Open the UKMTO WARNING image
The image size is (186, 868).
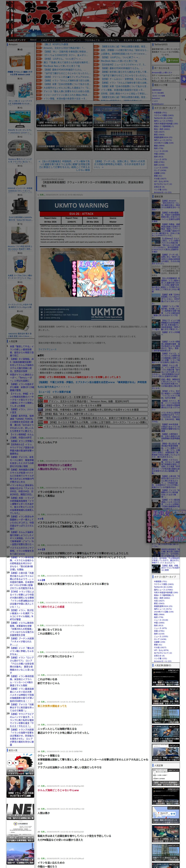click(x=81, y=260)
